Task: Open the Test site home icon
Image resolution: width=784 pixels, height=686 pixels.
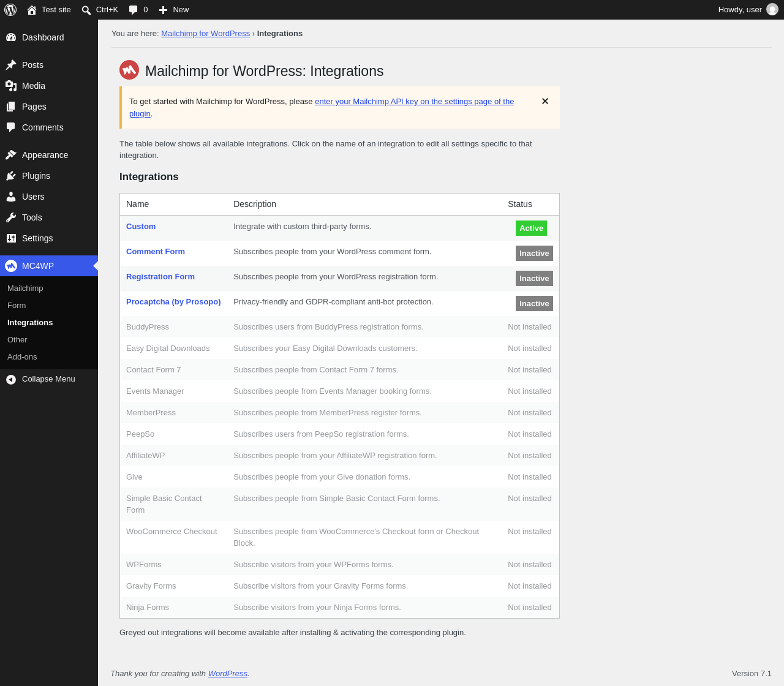Action: pos(32,10)
